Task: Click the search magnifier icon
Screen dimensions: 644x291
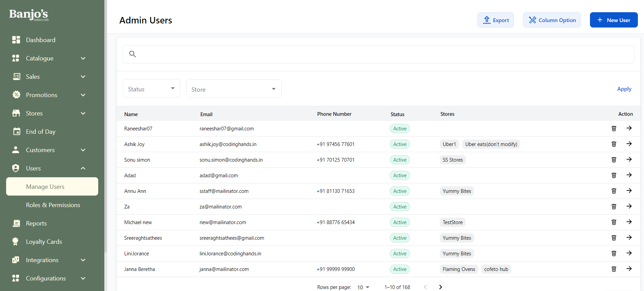Action: [133, 54]
